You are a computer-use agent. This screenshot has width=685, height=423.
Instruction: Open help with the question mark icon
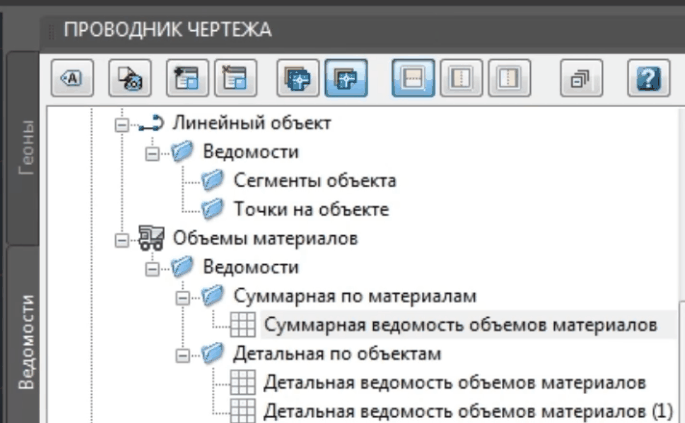point(649,78)
